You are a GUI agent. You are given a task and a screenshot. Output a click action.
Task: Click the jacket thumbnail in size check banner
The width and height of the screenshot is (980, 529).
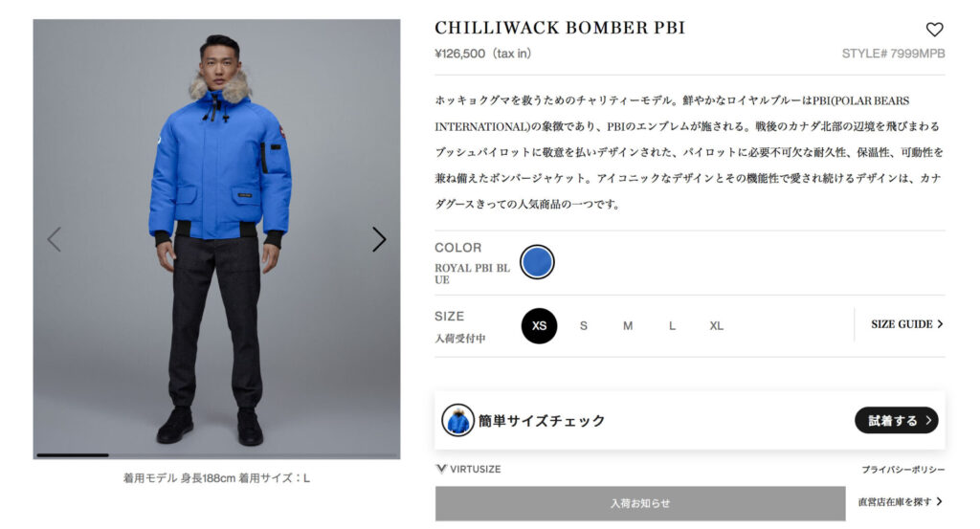coord(457,420)
